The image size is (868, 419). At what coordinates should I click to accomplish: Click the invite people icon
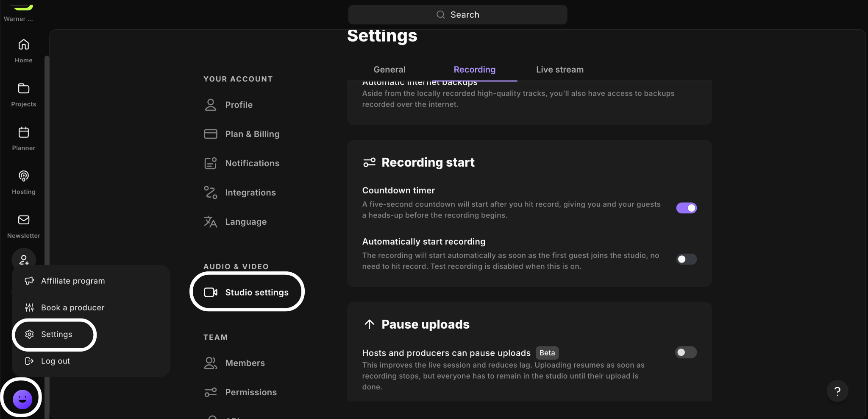[x=24, y=260]
